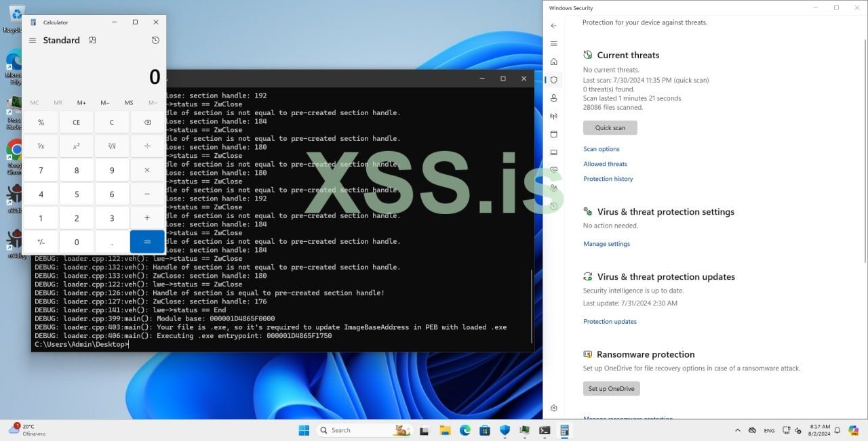Image resolution: width=868 pixels, height=441 pixels.
Task: Open weather widget 20°C
Action: click(26, 429)
